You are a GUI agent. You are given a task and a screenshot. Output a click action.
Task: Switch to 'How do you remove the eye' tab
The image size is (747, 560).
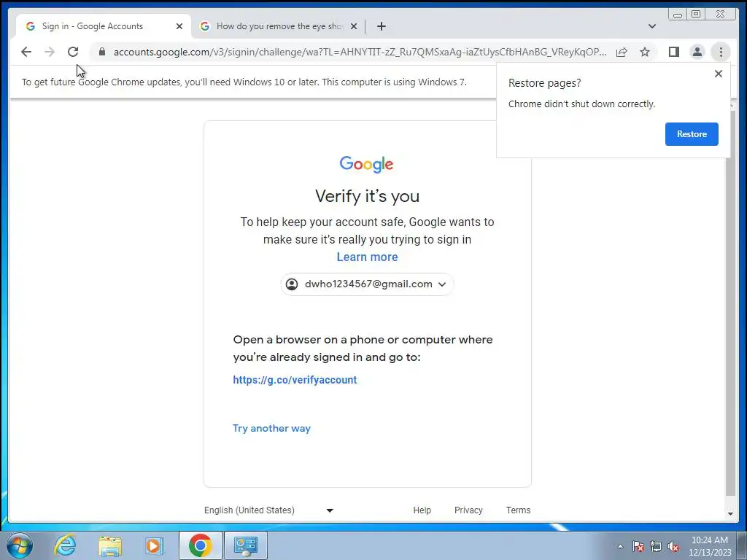pos(279,26)
